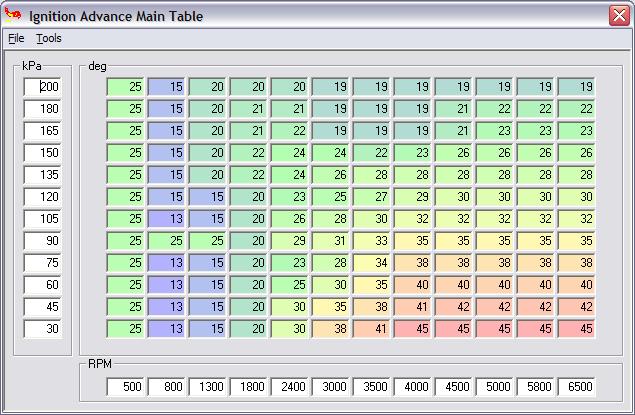Select the 165 kPa input field
This screenshot has width=635, height=415.
pos(42,131)
